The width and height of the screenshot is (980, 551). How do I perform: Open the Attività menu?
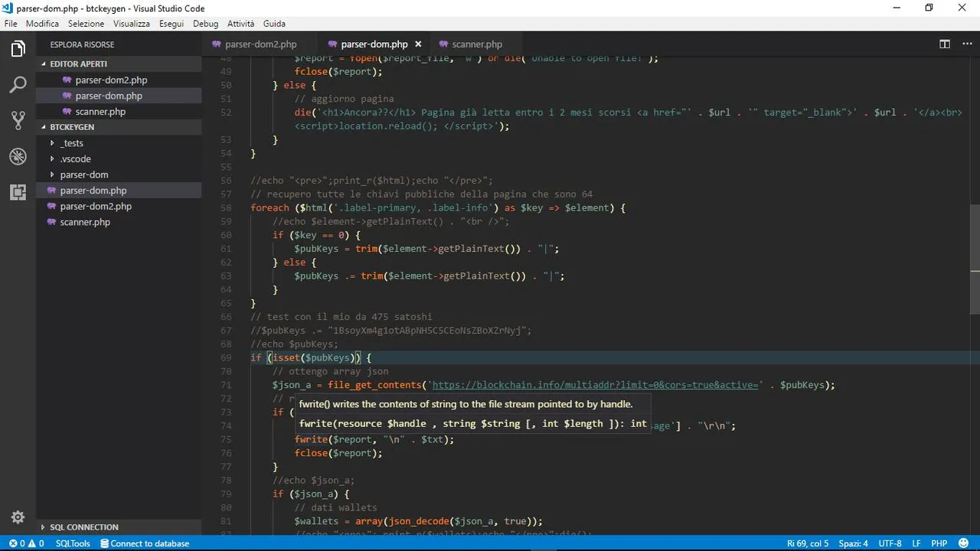point(241,24)
